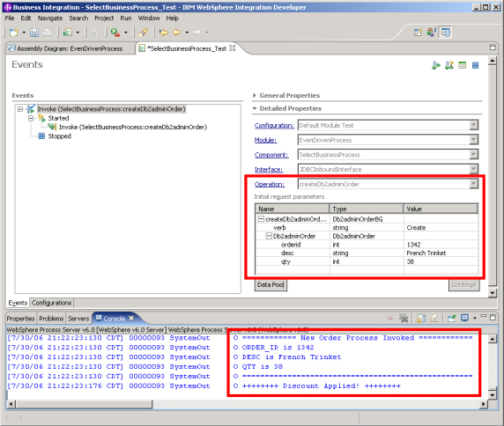Select the Stopped event in tree
504x426 pixels.
click(x=59, y=136)
